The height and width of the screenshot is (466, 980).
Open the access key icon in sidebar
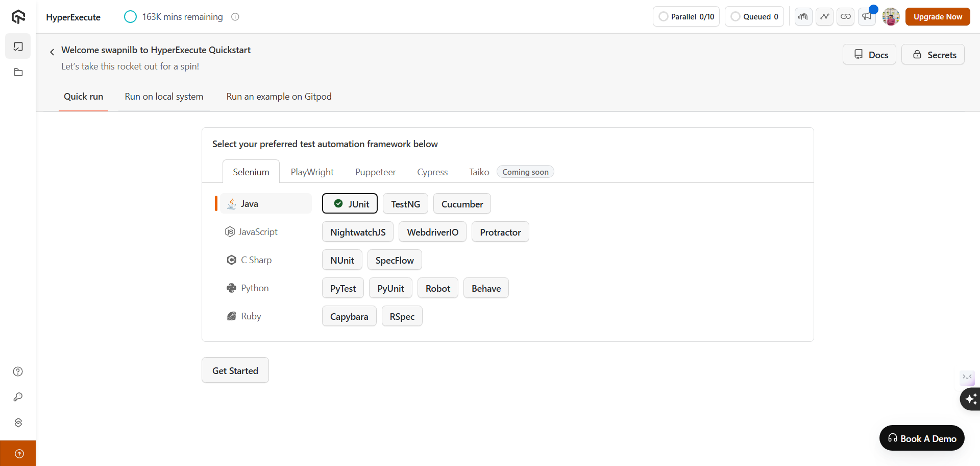click(x=18, y=397)
